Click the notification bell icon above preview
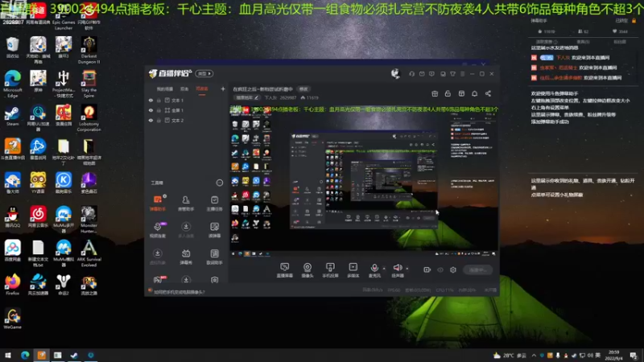 point(474,93)
